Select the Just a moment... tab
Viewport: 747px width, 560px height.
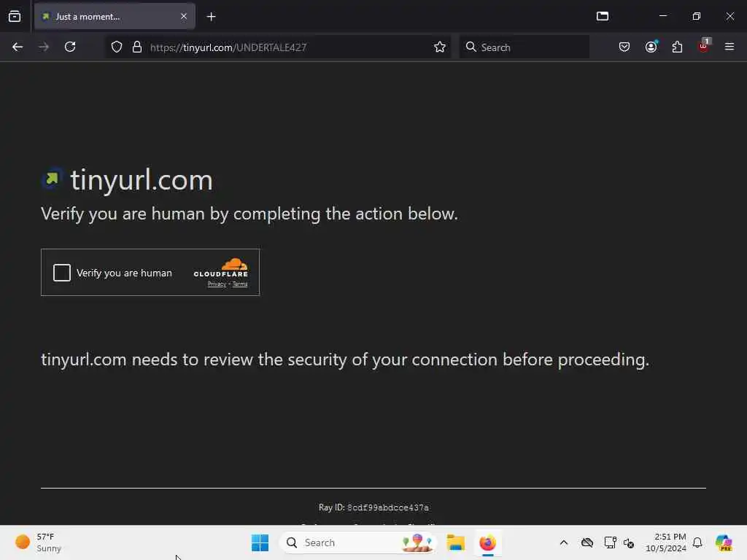tap(115, 17)
